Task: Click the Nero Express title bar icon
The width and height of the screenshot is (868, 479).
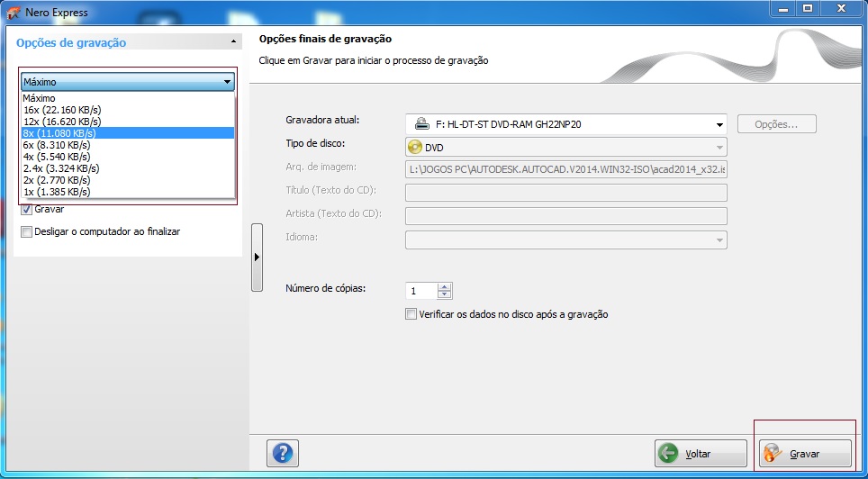Action: 14,13
